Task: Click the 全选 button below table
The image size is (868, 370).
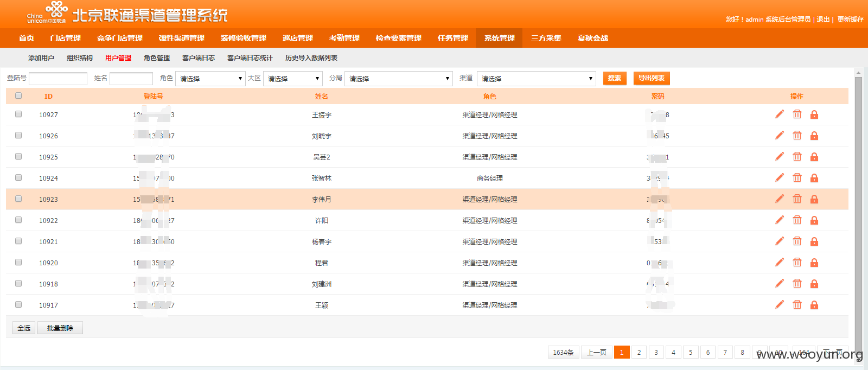Action: [24, 328]
